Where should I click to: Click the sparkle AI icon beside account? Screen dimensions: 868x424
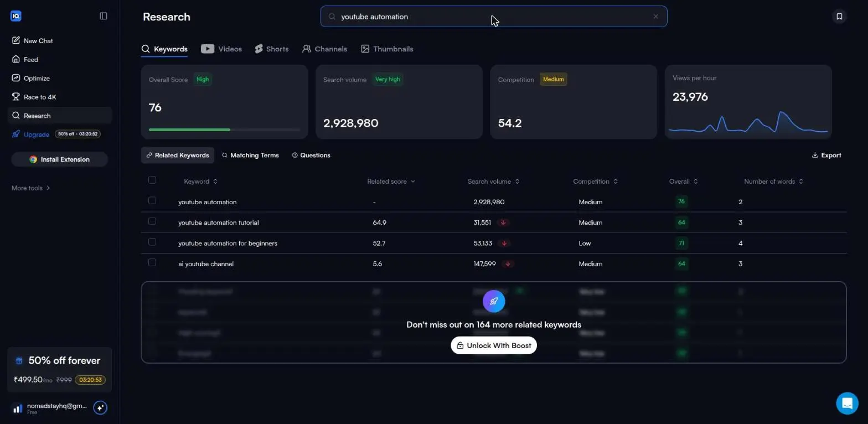100,408
